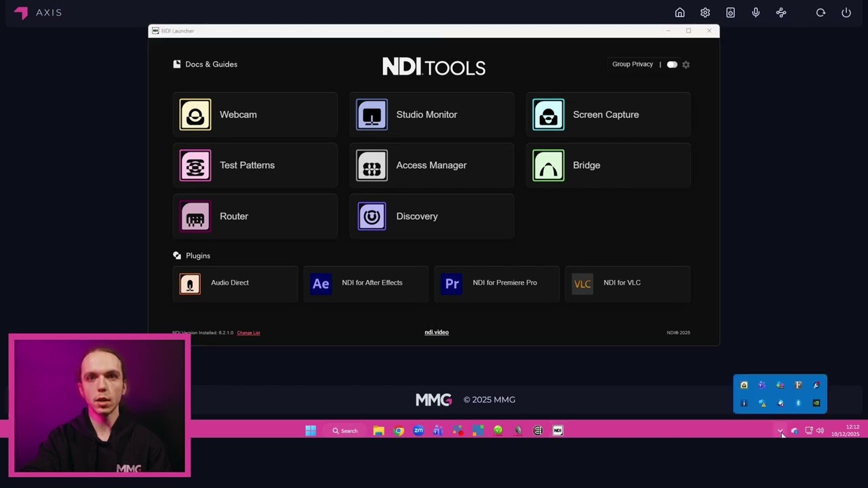Launch the Discovery tool
The image size is (868, 488).
(x=431, y=216)
